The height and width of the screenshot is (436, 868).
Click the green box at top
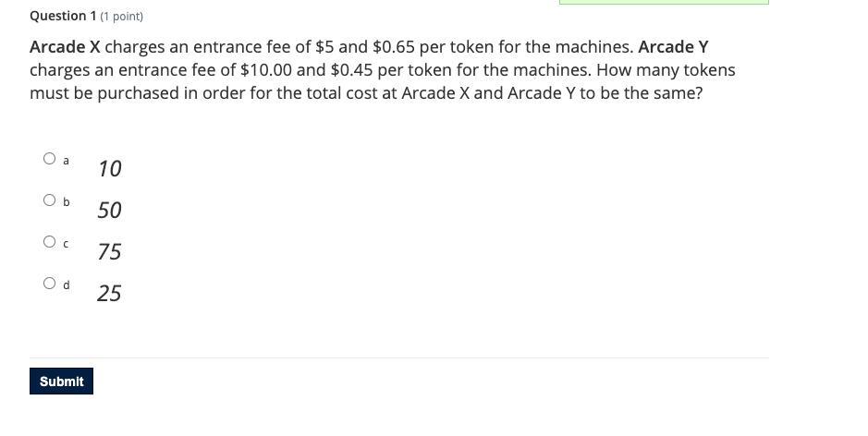pos(664,2)
